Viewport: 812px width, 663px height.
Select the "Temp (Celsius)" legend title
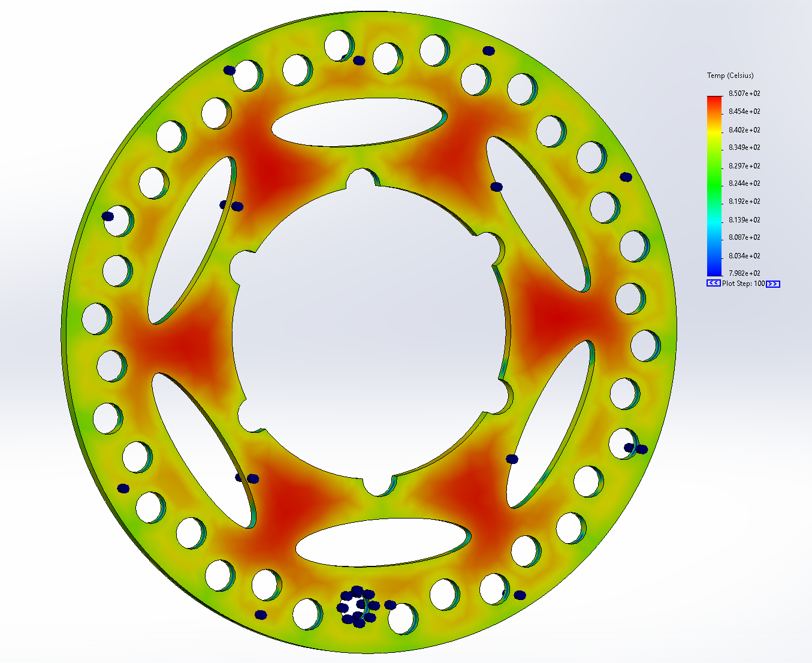point(730,76)
